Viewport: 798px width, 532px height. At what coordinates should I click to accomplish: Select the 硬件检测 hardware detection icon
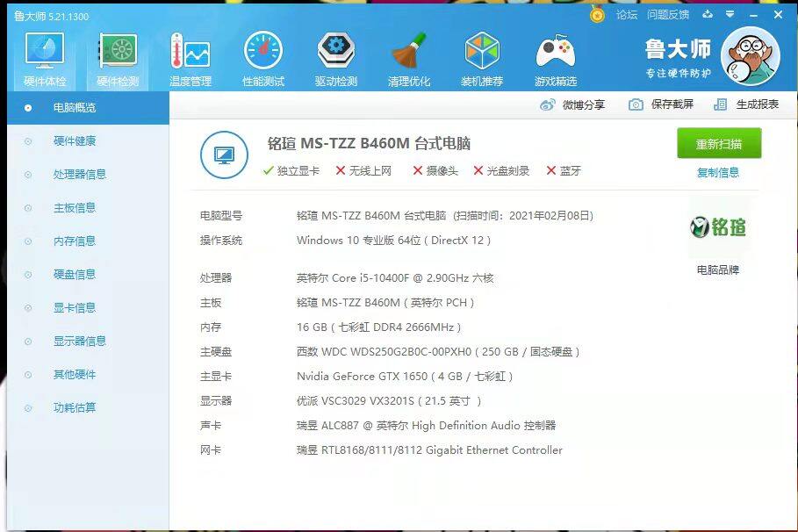(x=118, y=59)
